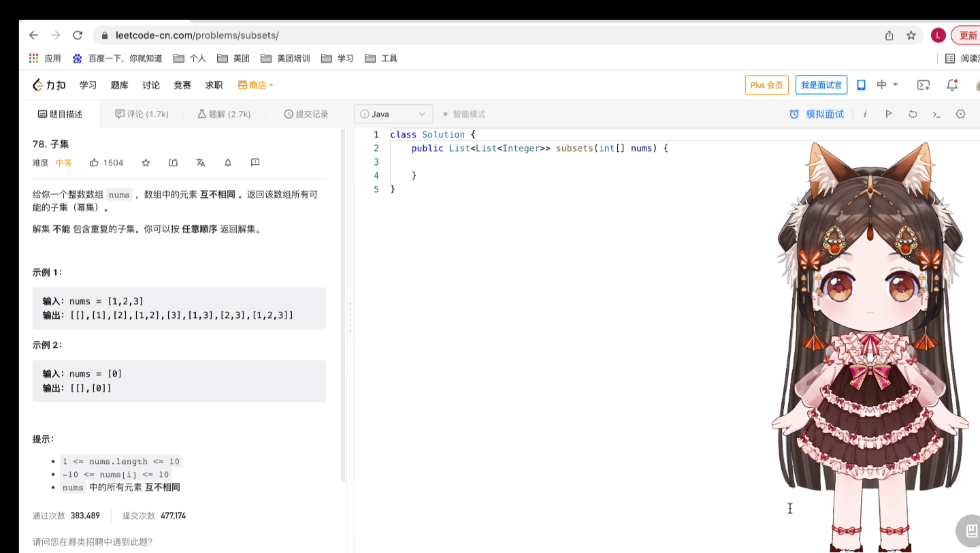Open the notifications bell in header

[952, 85]
